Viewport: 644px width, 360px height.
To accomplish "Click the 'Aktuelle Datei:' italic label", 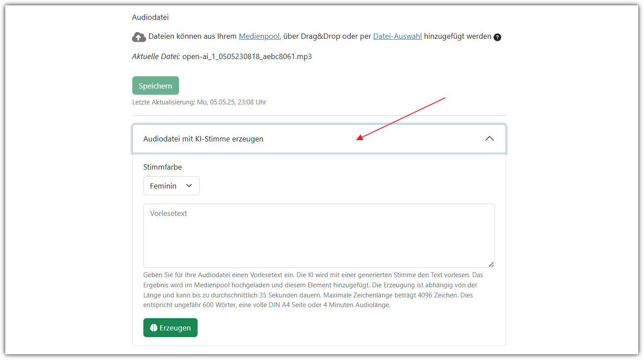I will click(156, 56).
